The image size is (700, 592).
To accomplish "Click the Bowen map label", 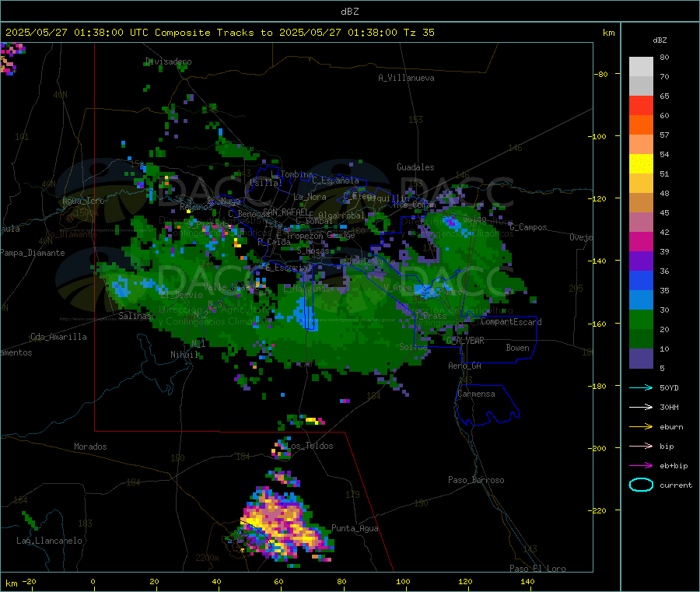I will [517, 348].
